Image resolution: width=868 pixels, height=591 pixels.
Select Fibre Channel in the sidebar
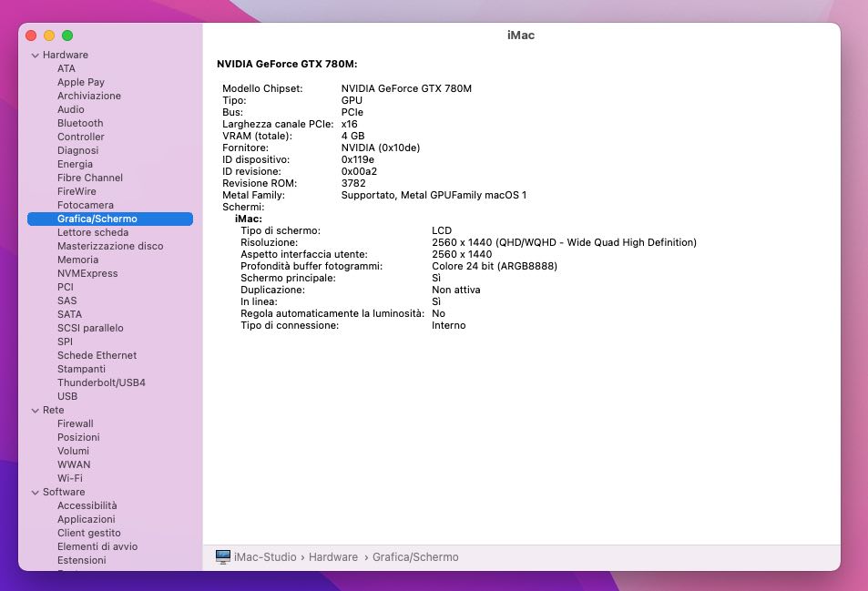pos(89,178)
